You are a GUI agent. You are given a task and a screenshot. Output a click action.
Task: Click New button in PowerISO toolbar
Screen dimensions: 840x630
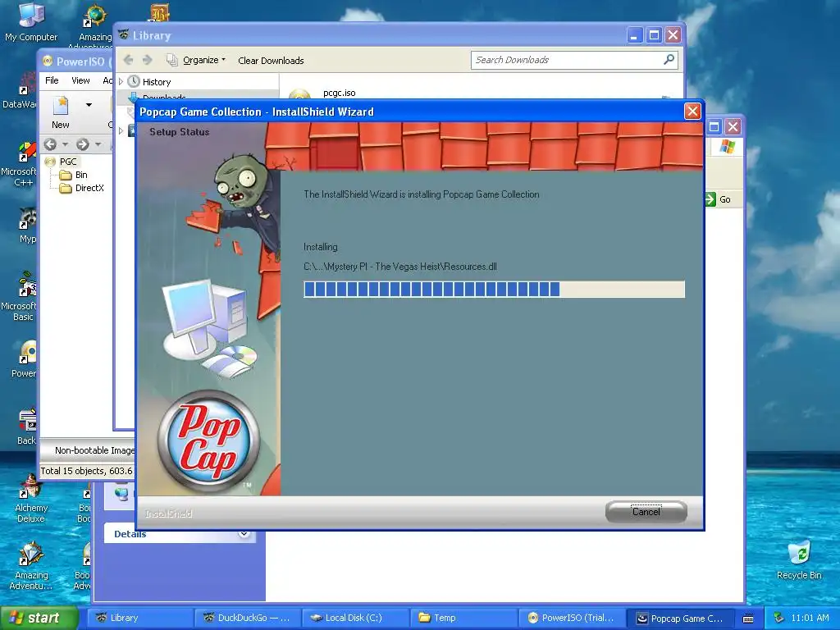(61, 112)
